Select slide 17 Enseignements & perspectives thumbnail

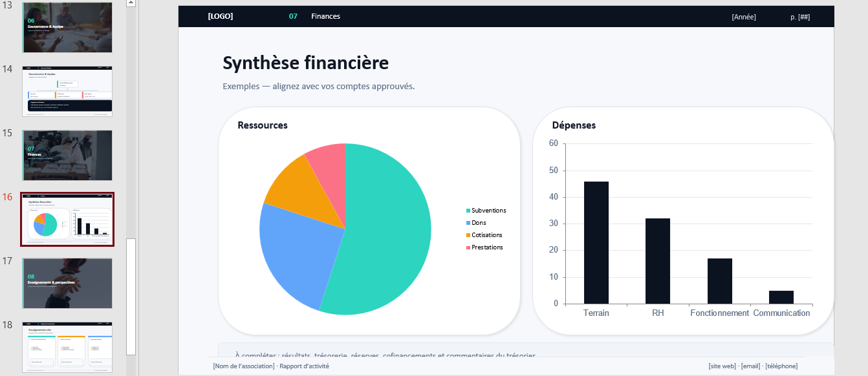(67, 283)
